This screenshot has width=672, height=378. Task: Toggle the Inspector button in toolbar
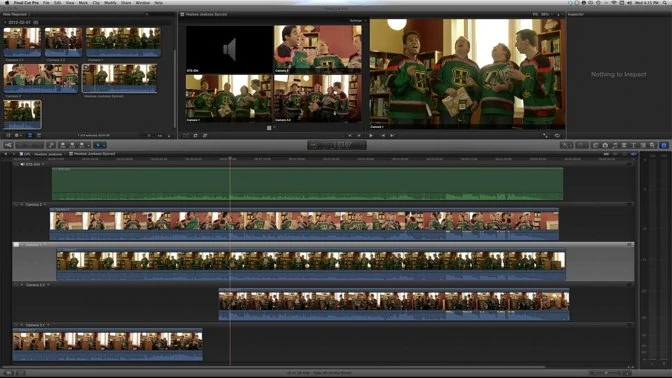tap(664, 145)
